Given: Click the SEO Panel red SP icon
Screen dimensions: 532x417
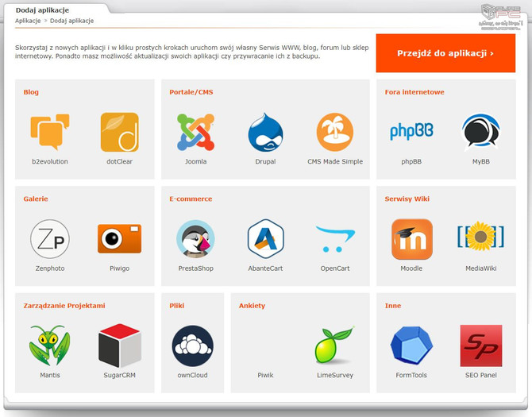Looking at the screenshot, I should point(480,346).
